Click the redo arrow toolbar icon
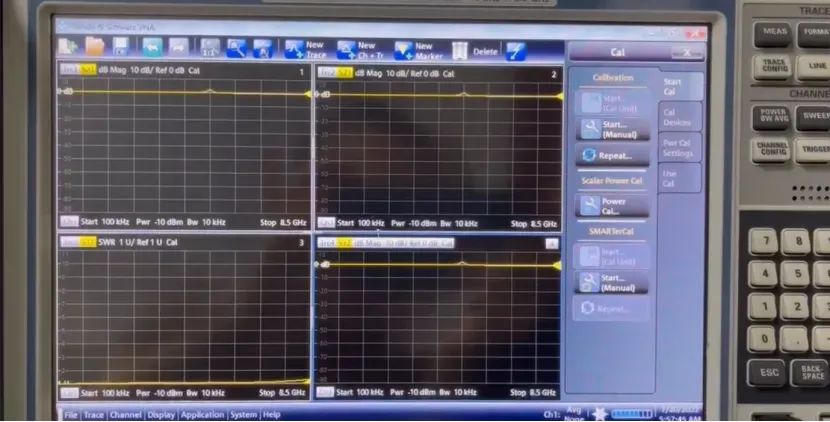The width and height of the screenshot is (830, 422). (178, 48)
